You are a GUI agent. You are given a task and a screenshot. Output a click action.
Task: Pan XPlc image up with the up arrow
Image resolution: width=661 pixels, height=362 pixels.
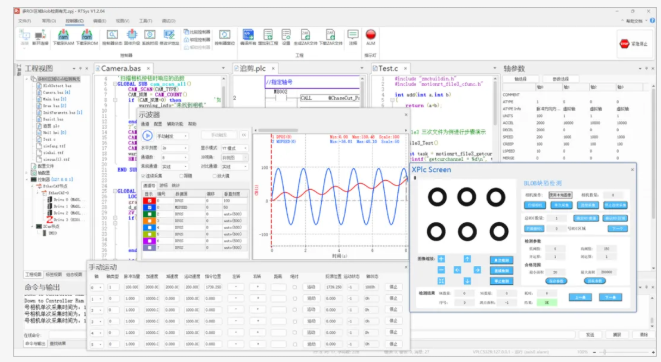(467, 259)
